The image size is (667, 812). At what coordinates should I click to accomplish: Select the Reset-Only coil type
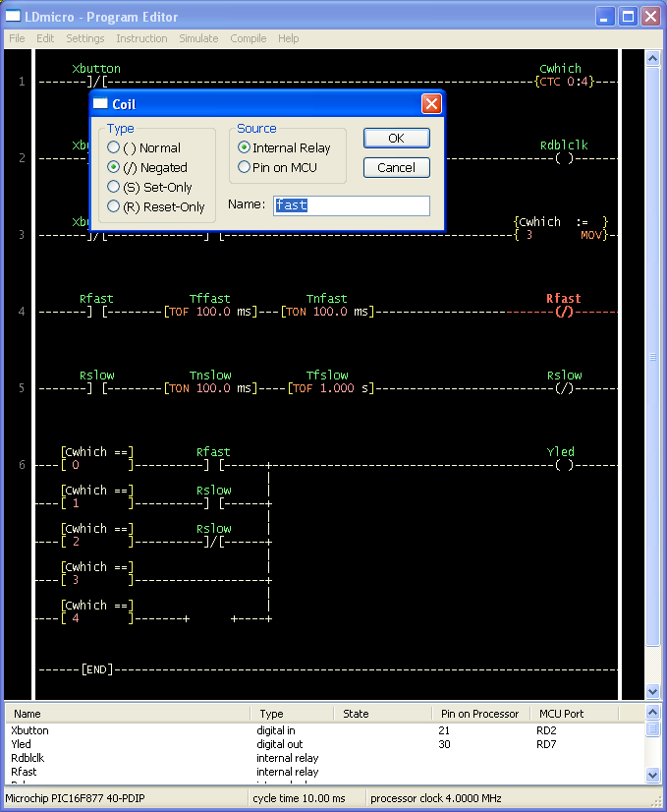coord(156,206)
